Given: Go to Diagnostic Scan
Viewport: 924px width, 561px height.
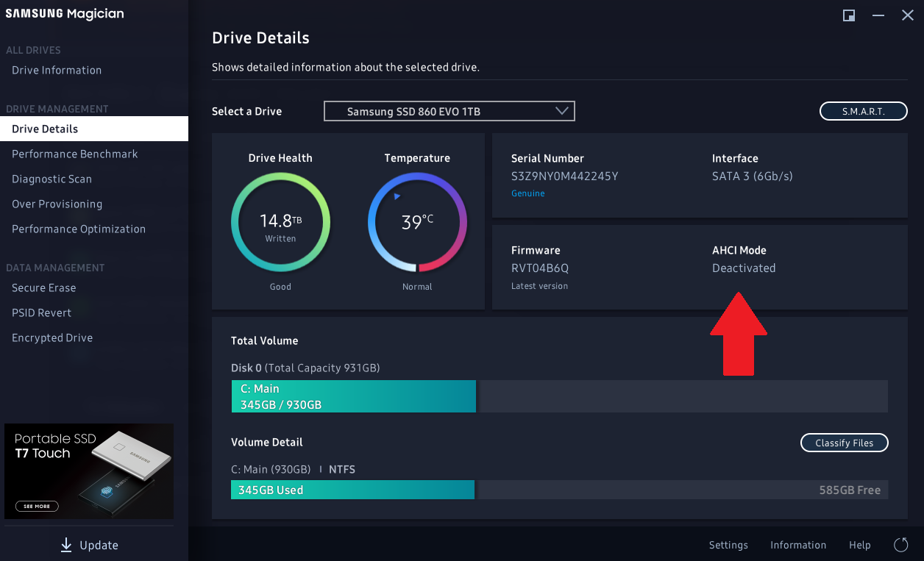Looking at the screenshot, I should 51,179.
